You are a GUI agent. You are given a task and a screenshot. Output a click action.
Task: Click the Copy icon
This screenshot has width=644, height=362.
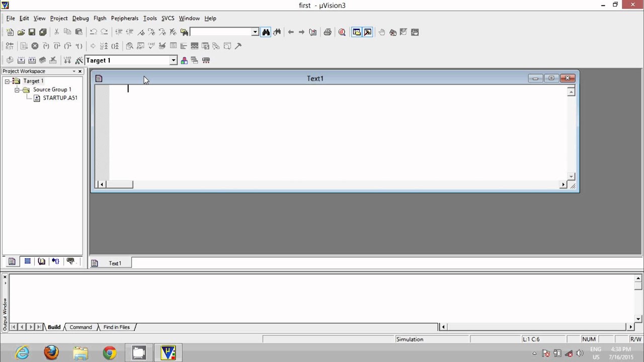[67, 32]
